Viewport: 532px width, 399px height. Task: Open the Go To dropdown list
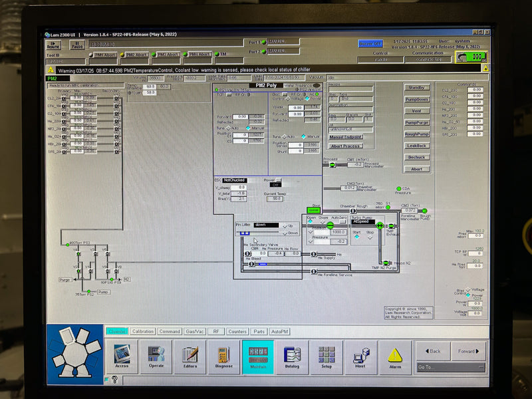pyautogui.click(x=451, y=366)
